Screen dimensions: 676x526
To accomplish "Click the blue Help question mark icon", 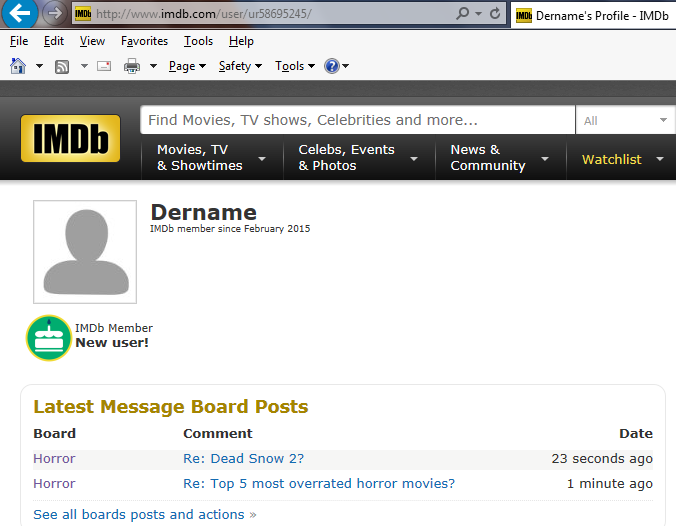I will pos(332,66).
